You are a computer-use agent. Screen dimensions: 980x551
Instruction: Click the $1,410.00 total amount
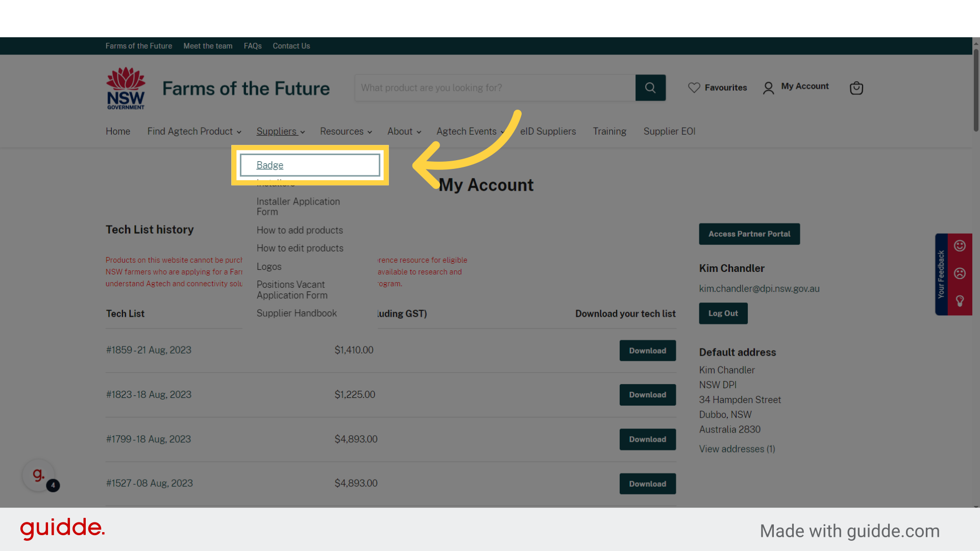tap(354, 350)
